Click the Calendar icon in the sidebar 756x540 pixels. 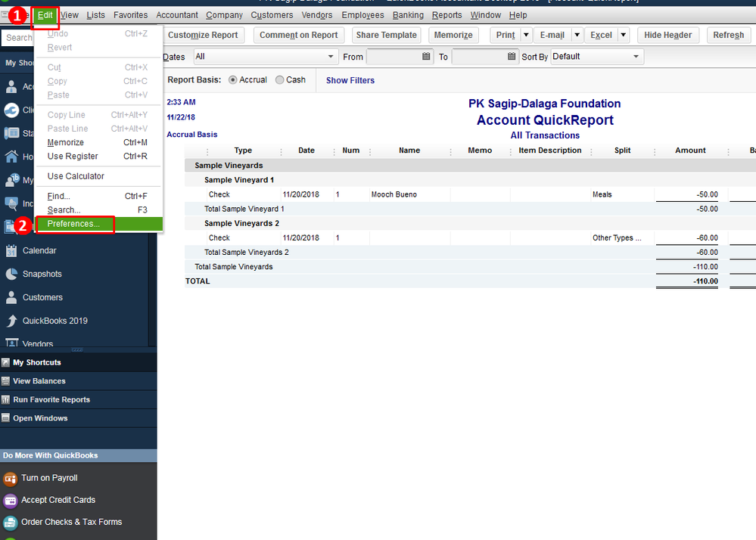click(11, 250)
